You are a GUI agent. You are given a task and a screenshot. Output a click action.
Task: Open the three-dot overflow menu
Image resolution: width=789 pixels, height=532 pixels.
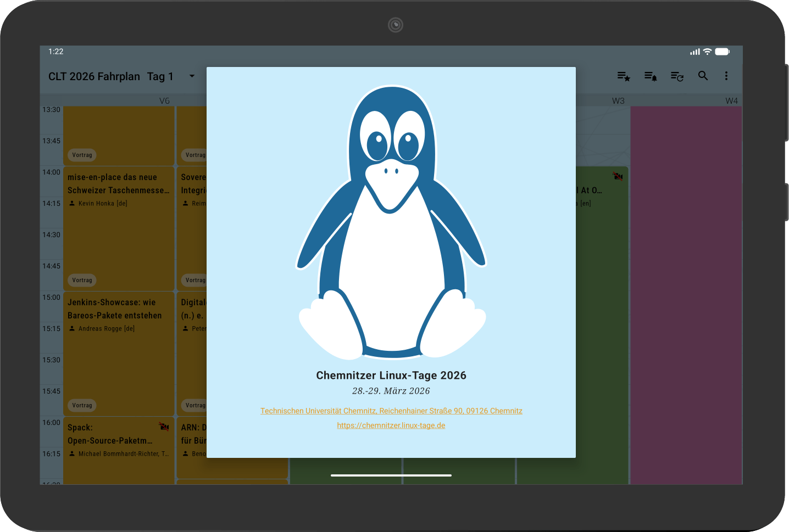point(726,76)
